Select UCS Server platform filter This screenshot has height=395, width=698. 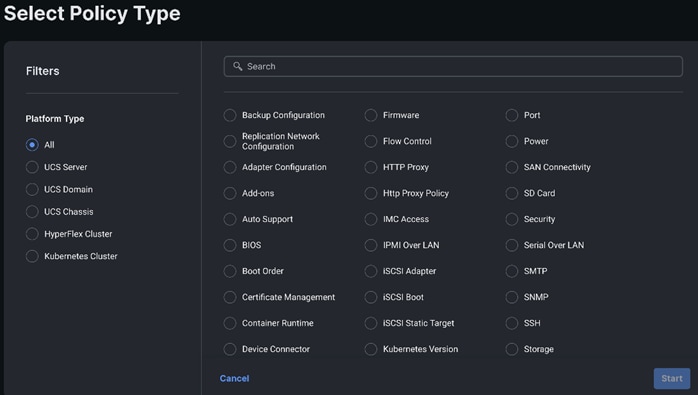[32, 167]
